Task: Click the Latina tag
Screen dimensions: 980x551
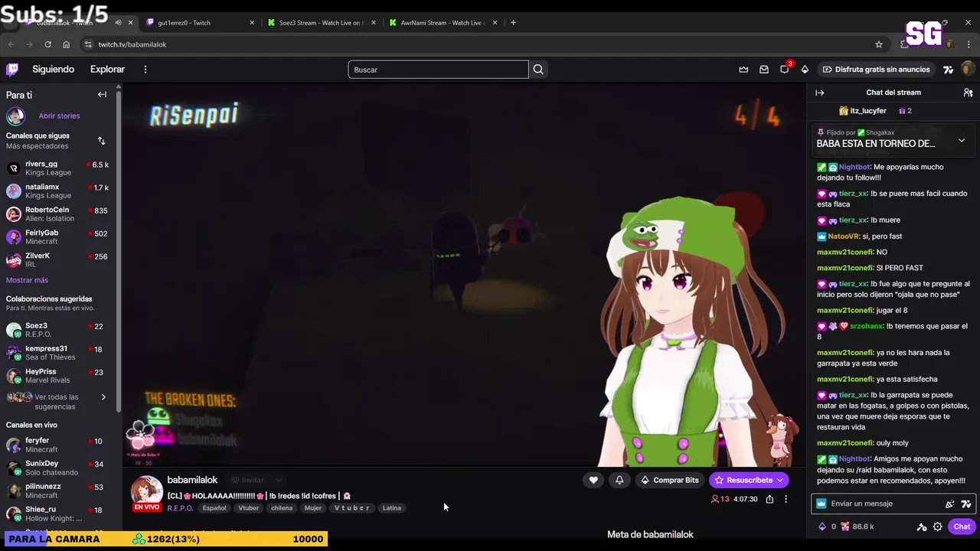Action: [x=392, y=508]
